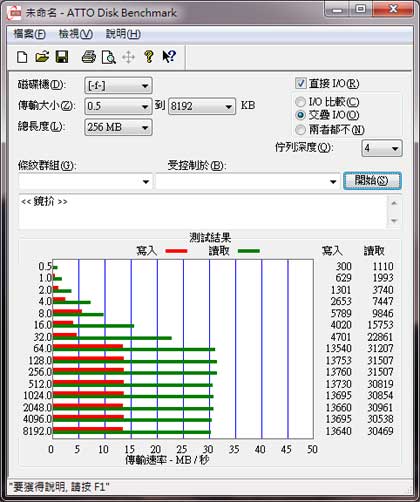Toggle the 直接 I/O checkbox
Viewport: 420px width, 502px height.
[x=301, y=83]
